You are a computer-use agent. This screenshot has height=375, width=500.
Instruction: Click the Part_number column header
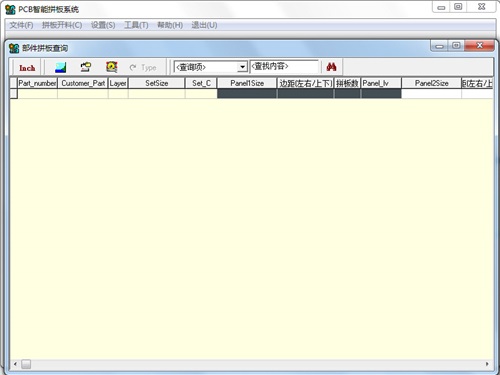coord(37,83)
